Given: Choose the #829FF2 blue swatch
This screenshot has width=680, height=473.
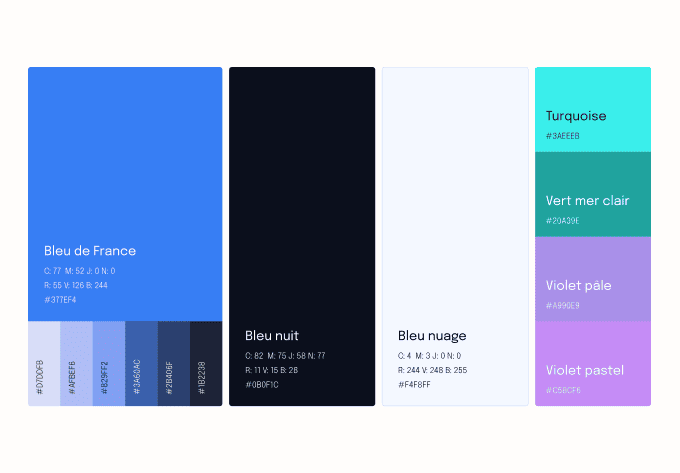Looking at the screenshot, I should tap(109, 363).
